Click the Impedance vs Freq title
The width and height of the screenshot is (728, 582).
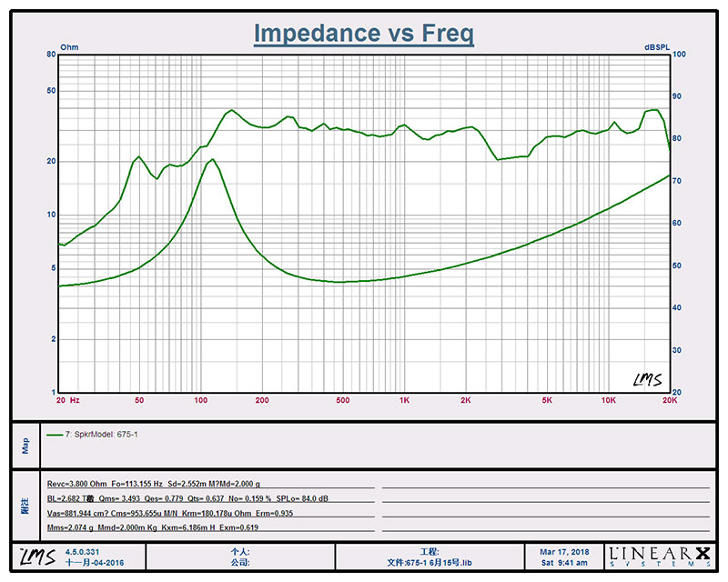363,34
